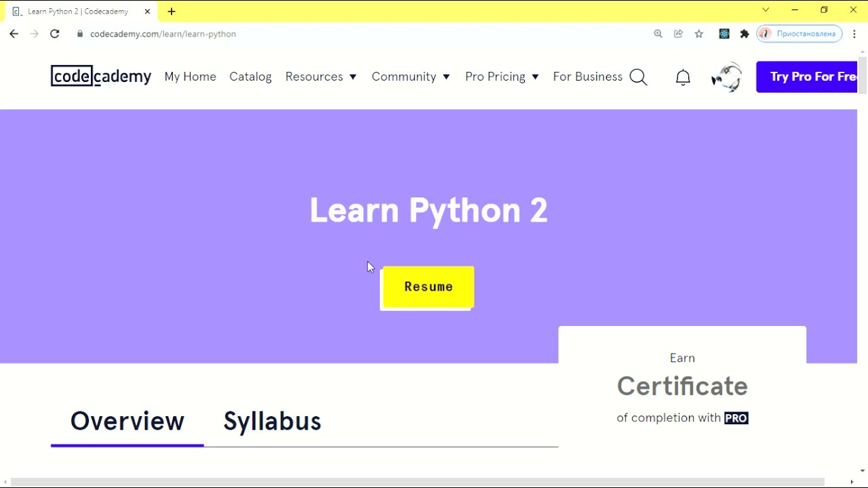Screen dimensions: 868x488
Task: Click the React DevTools extension icon
Action: [724, 34]
